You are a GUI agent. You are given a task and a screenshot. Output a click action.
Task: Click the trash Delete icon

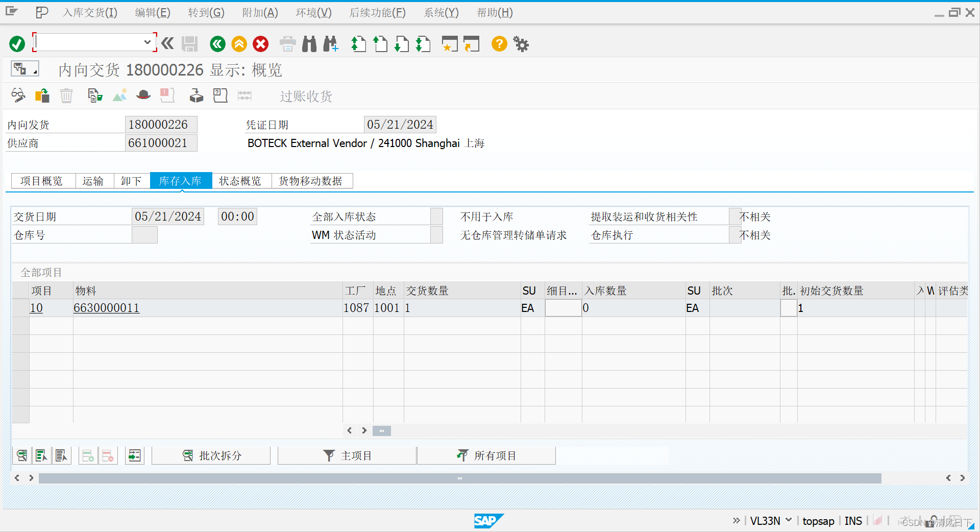pyautogui.click(x=66, y=95)
